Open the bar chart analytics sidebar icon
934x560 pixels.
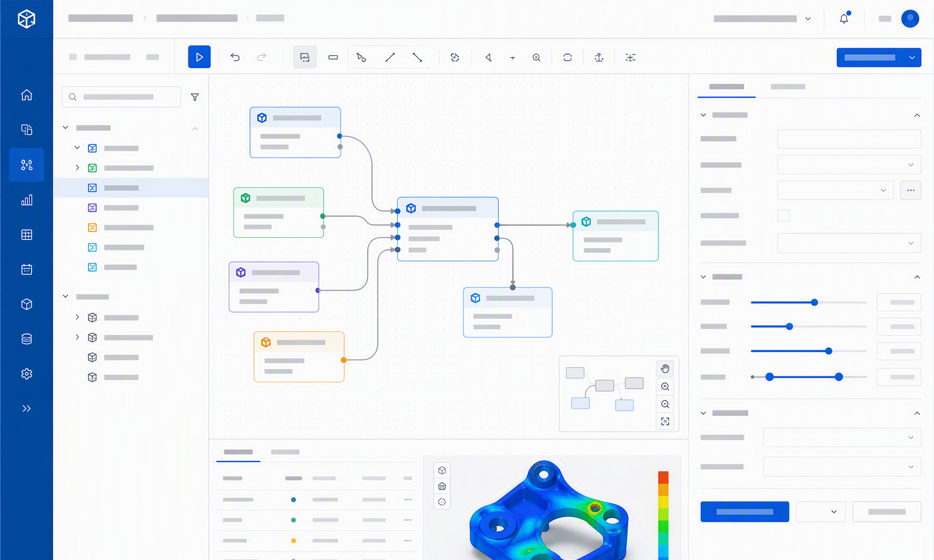(x=27, y=200)
